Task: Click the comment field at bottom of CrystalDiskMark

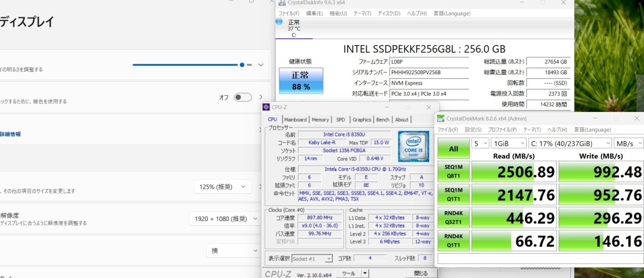Action: pyautogui.click(x=541, y=258)
